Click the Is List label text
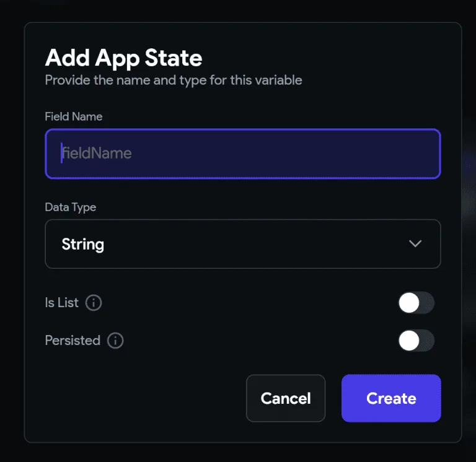 [62, 303]
